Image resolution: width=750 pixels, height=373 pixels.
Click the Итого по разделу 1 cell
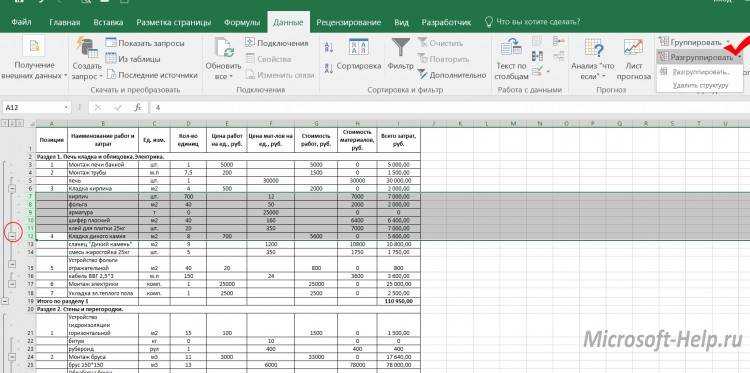point(87,301)
